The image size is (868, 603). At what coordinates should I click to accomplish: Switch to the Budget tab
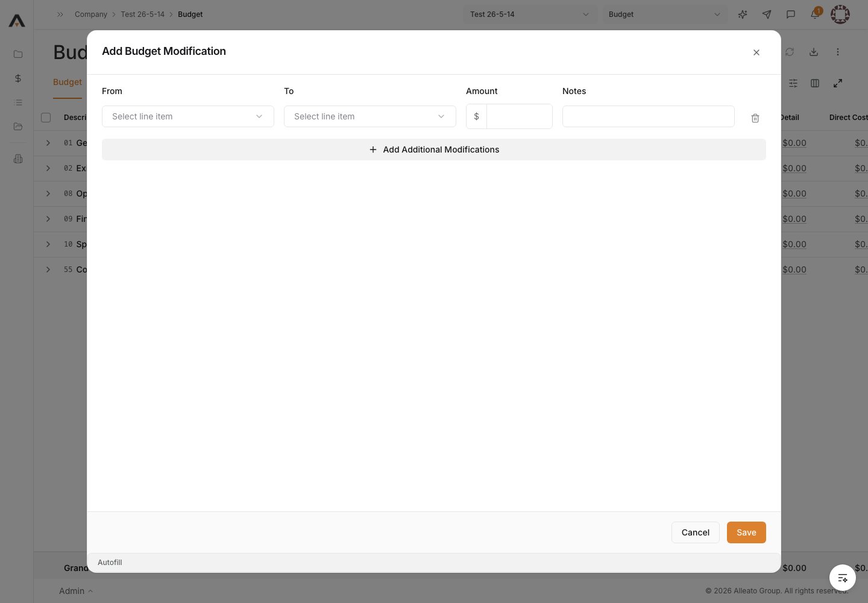68,82
